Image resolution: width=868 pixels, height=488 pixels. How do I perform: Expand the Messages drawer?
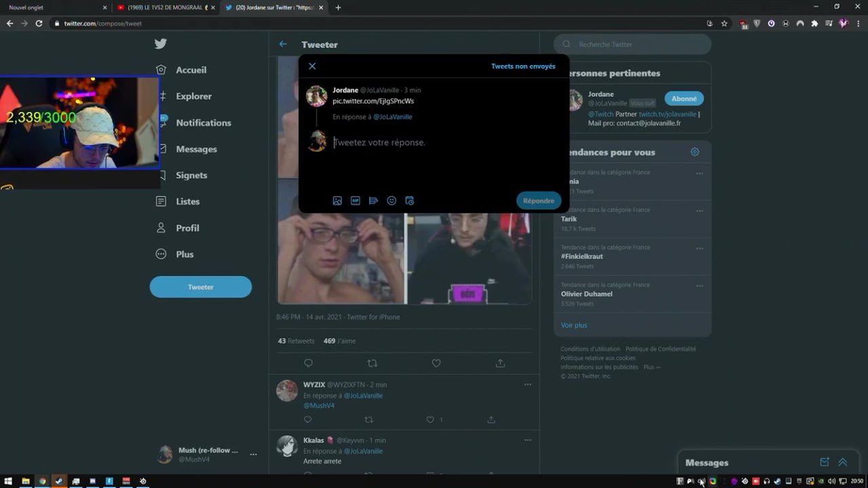843,462
